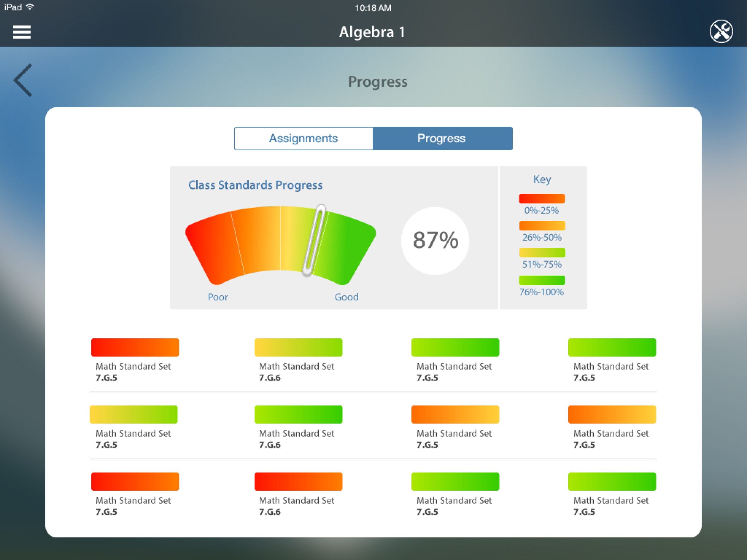Expand the bottom-right green 7.G.5 standard
Image resolution: width=747 pixels, height=560 pixels.
point(612,482)
